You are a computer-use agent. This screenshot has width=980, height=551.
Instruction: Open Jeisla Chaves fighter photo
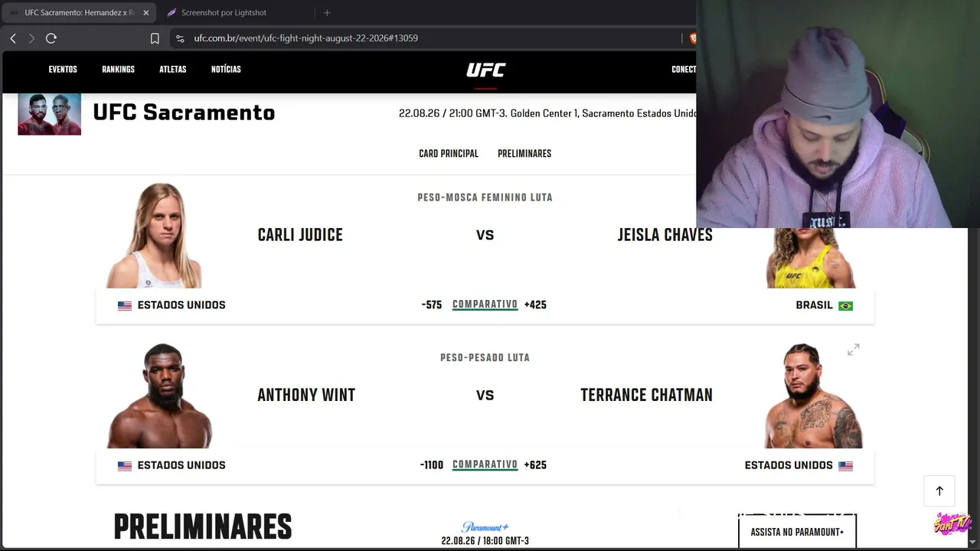coord(811,257)
